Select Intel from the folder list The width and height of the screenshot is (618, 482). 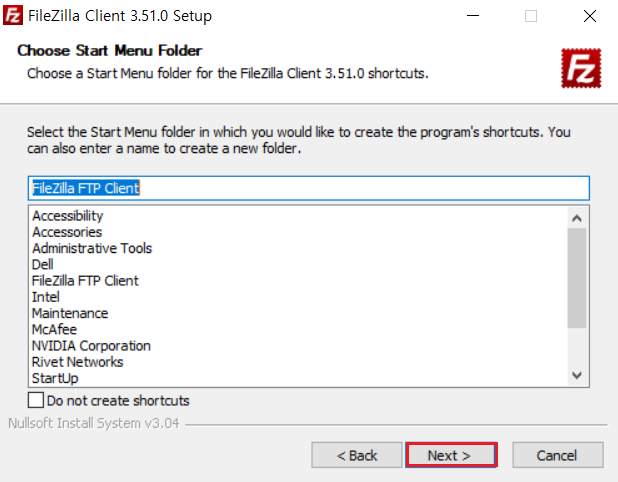46,297
